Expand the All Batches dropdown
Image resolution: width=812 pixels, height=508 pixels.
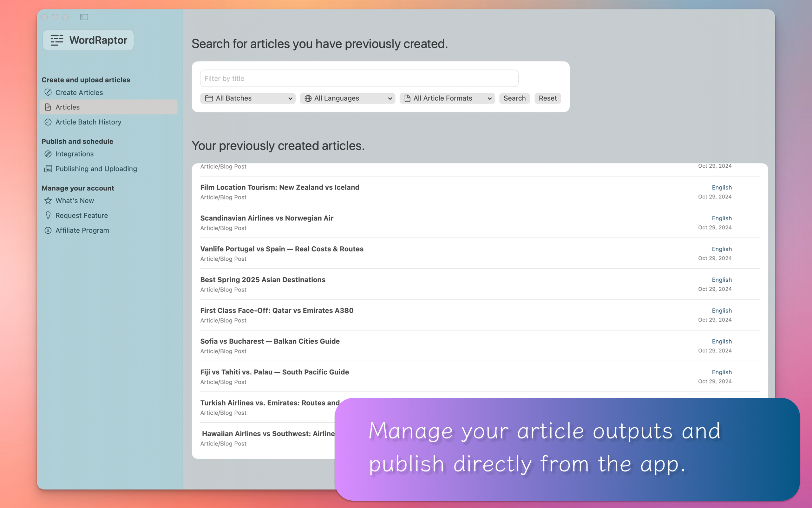tap(248, 98)
